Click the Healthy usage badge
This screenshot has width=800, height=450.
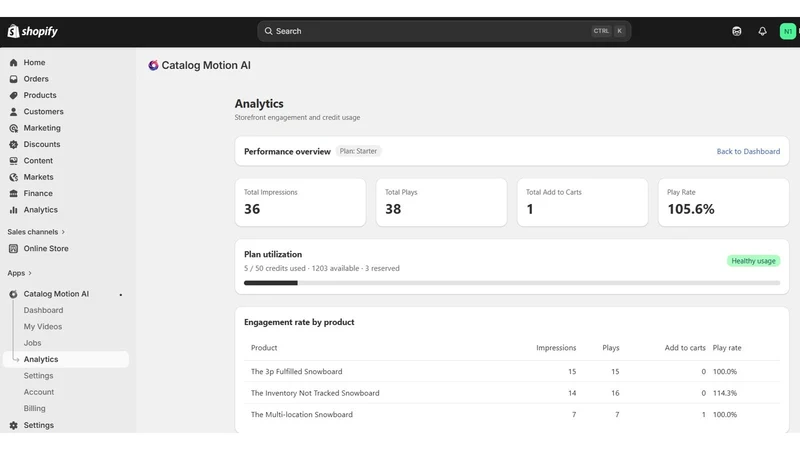753,261
